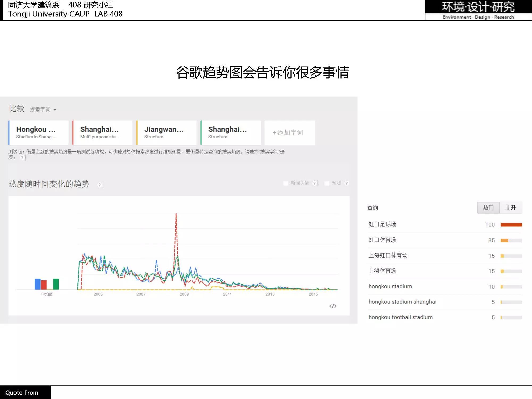The width and height of the screenshot is (532, 399).
Task: Open the 上海体育场 query
Action: coord(382,271)
